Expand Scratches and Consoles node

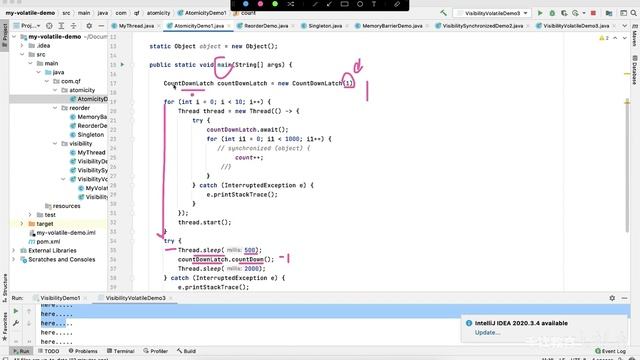point(14,260)
